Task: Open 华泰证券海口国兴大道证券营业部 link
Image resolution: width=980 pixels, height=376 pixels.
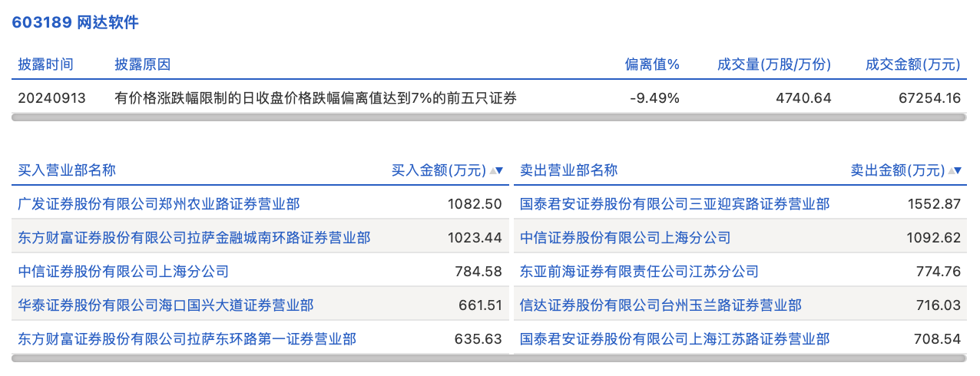Action: [165, 305]
